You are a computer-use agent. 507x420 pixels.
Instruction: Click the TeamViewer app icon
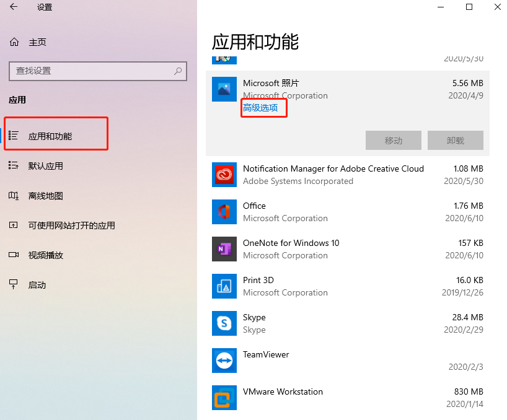224,361
